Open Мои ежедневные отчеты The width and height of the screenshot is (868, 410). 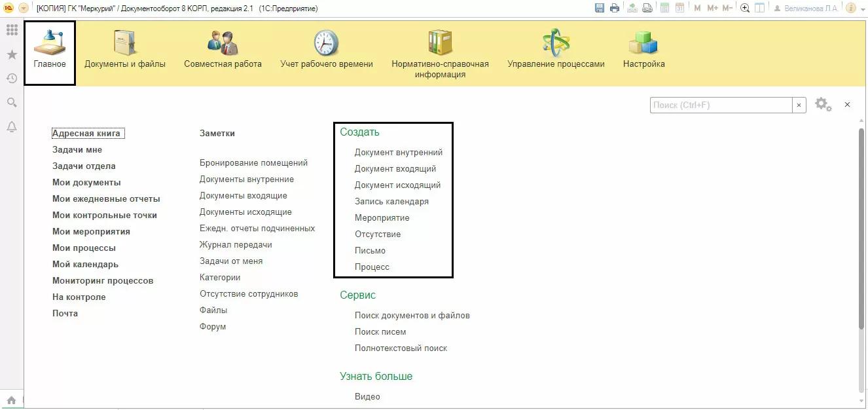[x=106, y=199]
